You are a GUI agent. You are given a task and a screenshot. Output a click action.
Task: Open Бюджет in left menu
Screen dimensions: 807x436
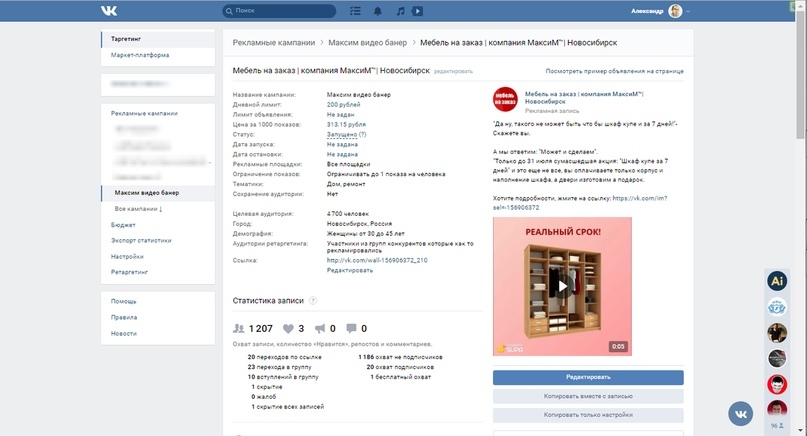123,225
